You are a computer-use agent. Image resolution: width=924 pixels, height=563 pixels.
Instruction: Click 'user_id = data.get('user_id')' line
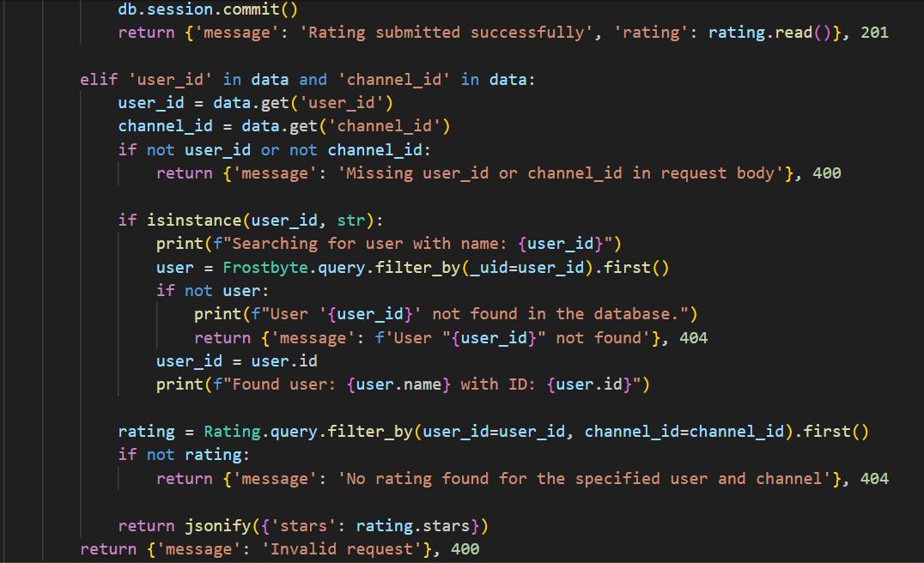point(256,103)
